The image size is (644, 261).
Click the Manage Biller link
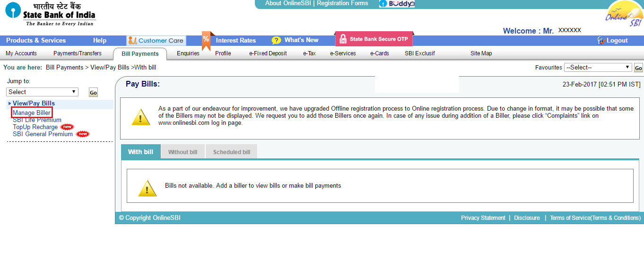point(32,113)
